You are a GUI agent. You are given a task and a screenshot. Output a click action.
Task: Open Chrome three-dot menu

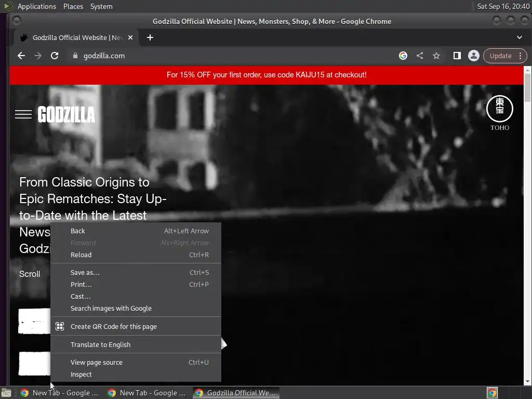point(521,56)
